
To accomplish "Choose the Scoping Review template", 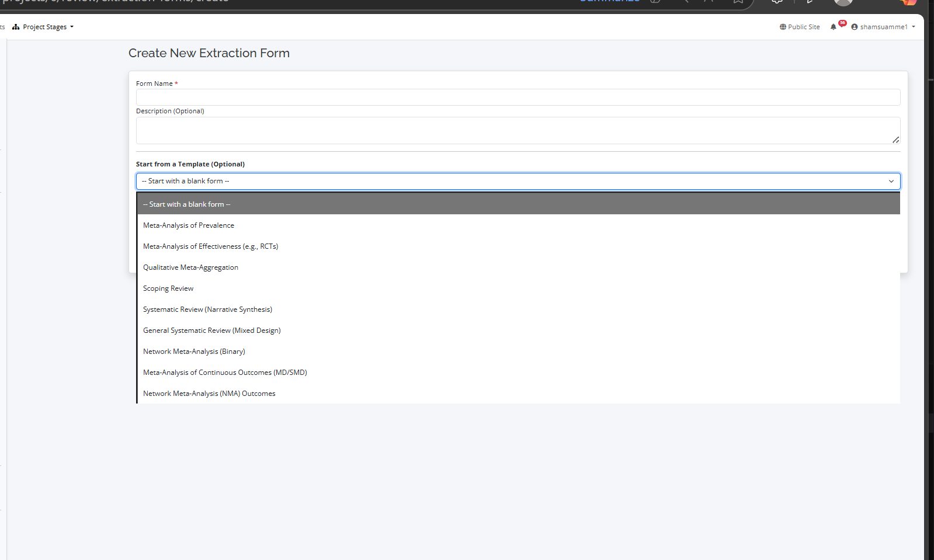I will pyautogui.click(x=168, y=288).
